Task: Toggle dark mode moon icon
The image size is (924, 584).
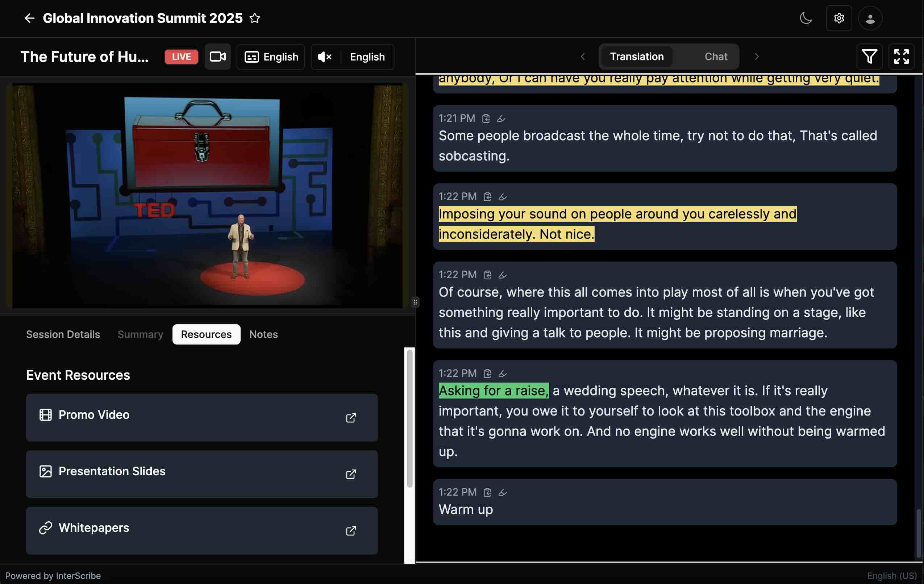Action: point(806,18)
